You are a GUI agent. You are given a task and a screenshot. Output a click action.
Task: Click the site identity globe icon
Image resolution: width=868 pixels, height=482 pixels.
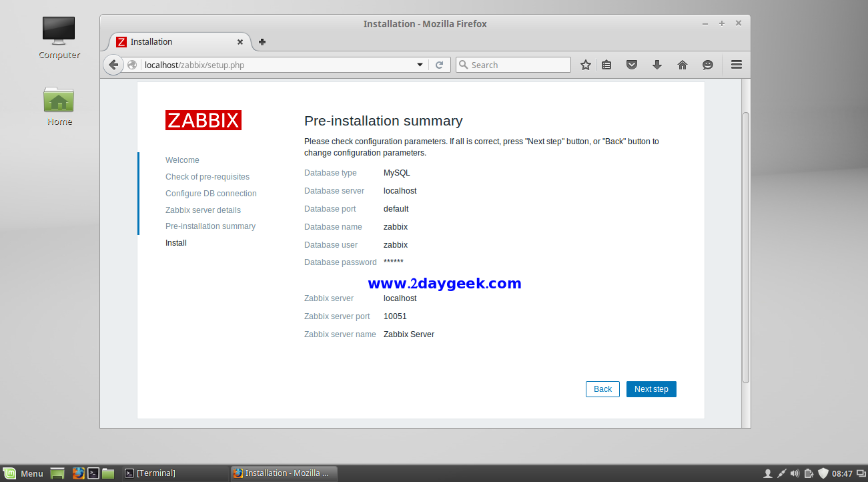coord(132,65)
